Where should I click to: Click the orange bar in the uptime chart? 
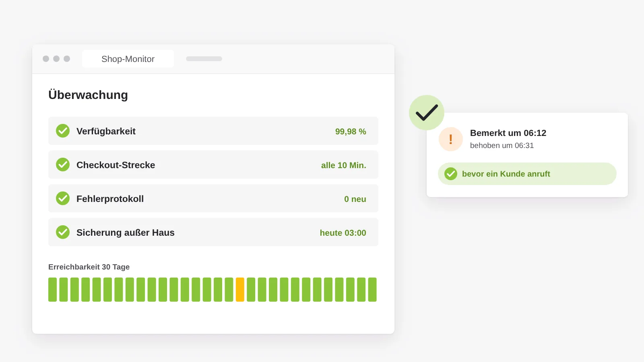pos(240,290)
